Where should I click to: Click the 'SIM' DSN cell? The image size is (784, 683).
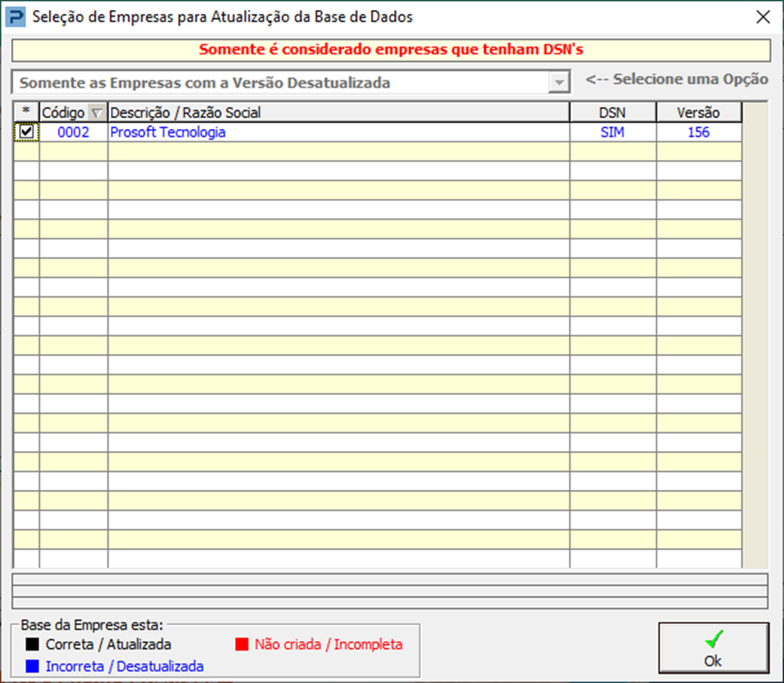click(613, 132)
